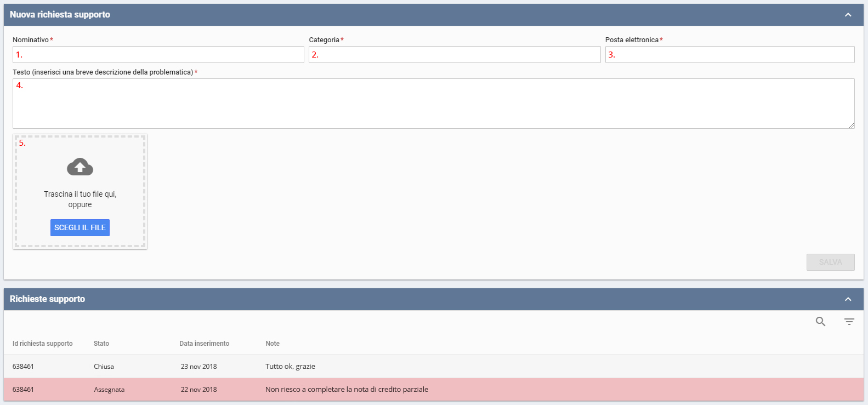
Task: Focus the Posta elettronica field
Action: (x=730, y=54)
